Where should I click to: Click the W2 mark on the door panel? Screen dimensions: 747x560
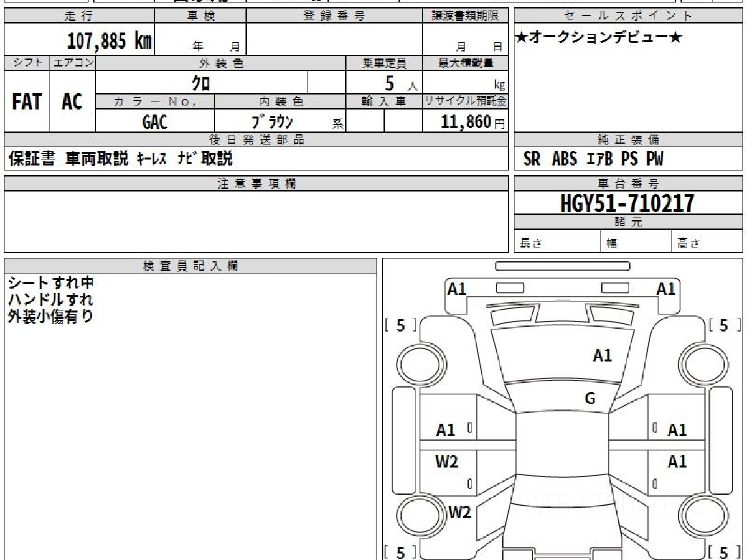(x=446, y=462)
